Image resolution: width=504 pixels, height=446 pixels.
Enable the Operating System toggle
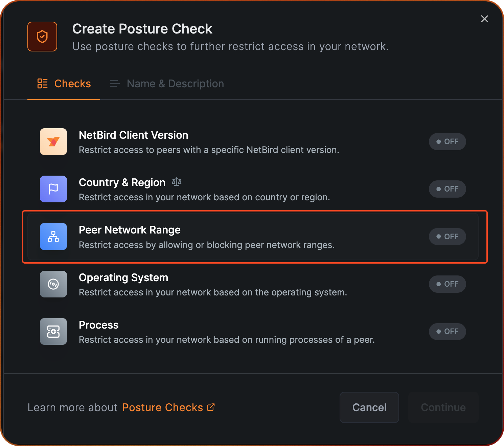coord(447,284)
